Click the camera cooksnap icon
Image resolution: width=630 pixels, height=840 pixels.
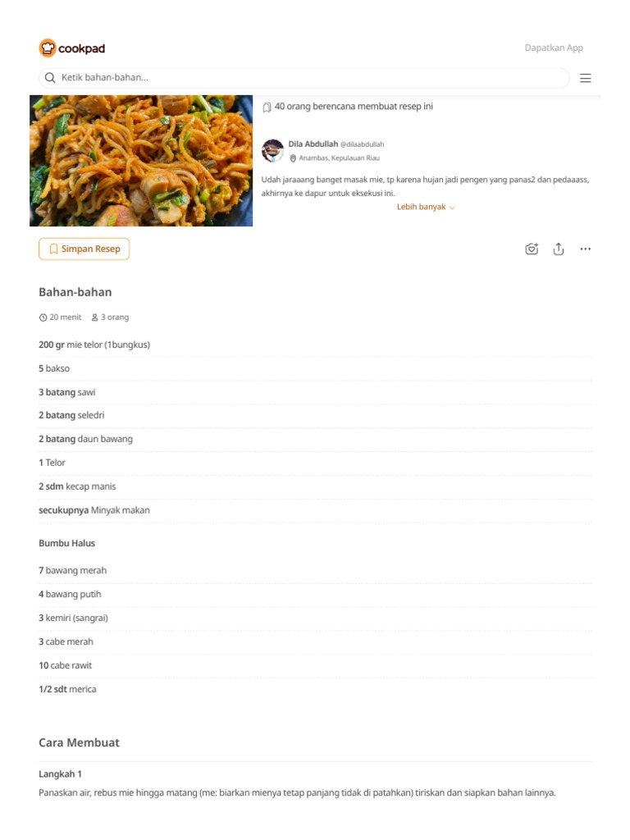[x=532, y=249]
